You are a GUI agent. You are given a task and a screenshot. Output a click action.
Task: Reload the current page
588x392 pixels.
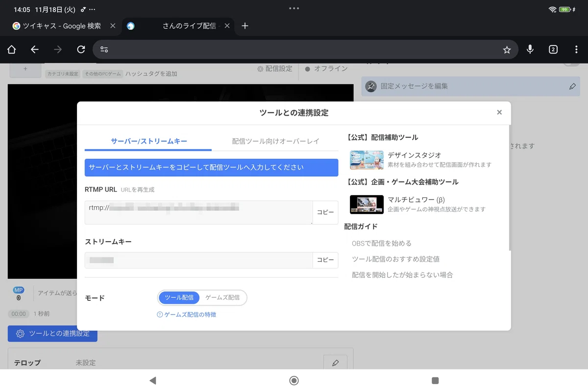pos(81,49)
